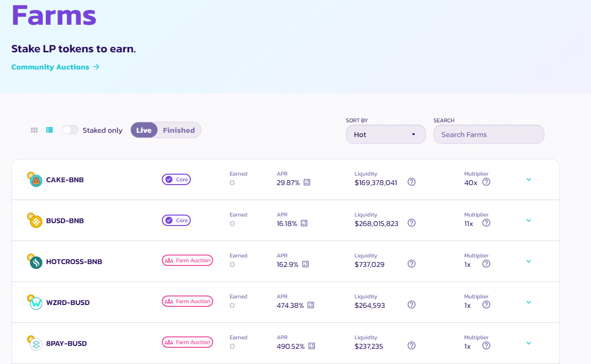Select the Live farms tab
591x364 pixels.
tap(144, 130)
